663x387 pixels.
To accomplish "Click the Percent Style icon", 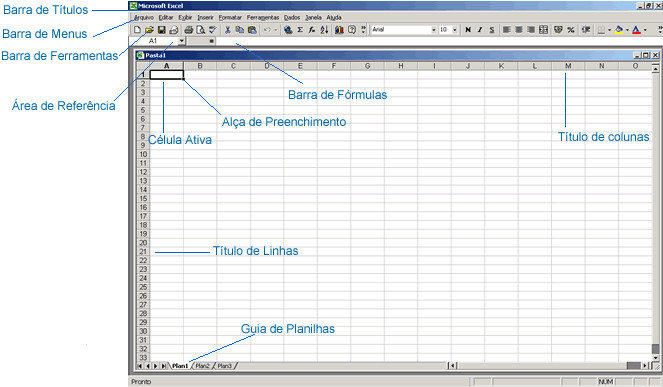I will point(571,30).
